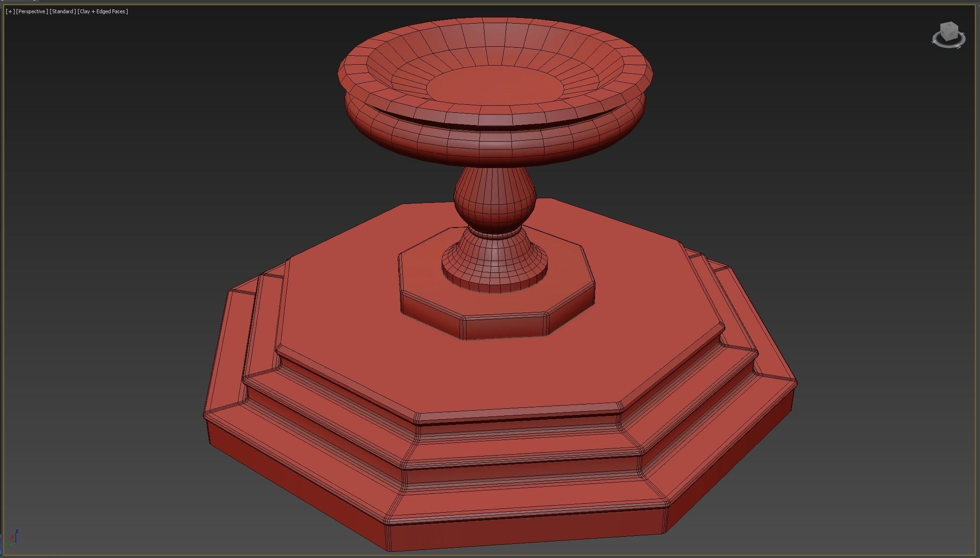Open the [+] viewport general menu

coord(10,11)
